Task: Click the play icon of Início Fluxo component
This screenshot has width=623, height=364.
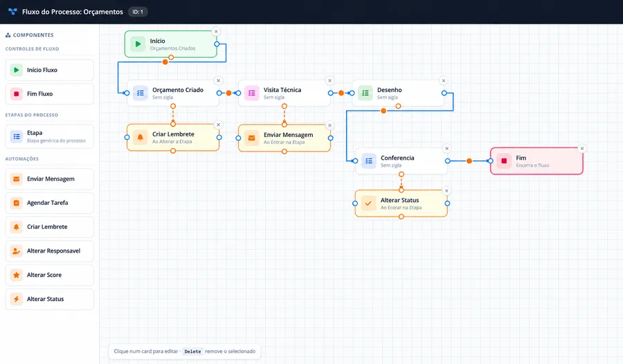Action: (x=17, y=70)
